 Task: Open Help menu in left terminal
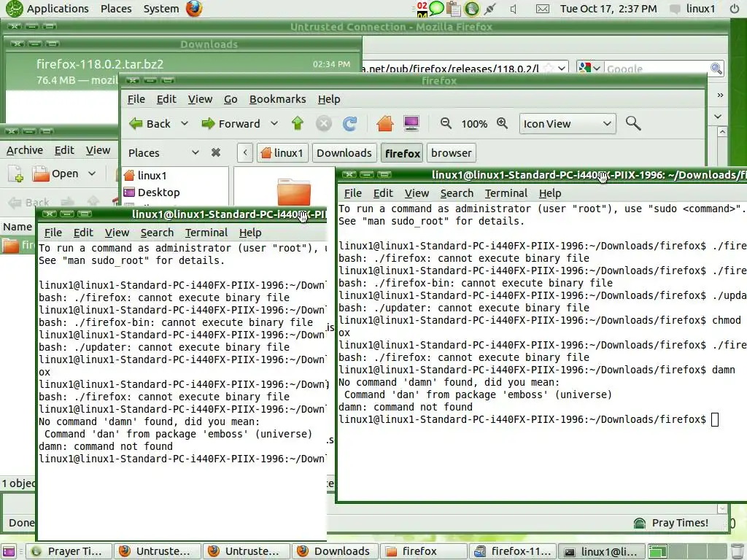[x=250, y=233]
